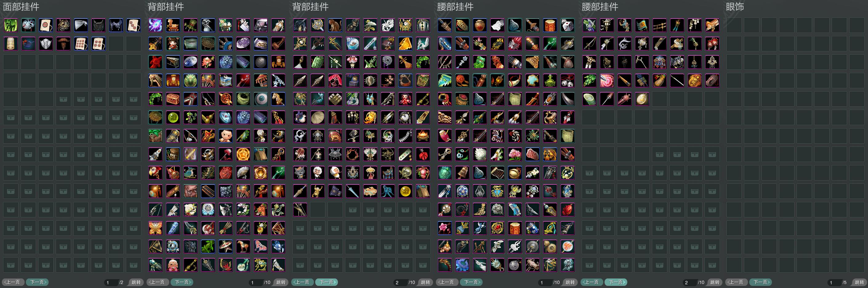
Task: Select the penguin on ice block item
Action: pos(225,81)
